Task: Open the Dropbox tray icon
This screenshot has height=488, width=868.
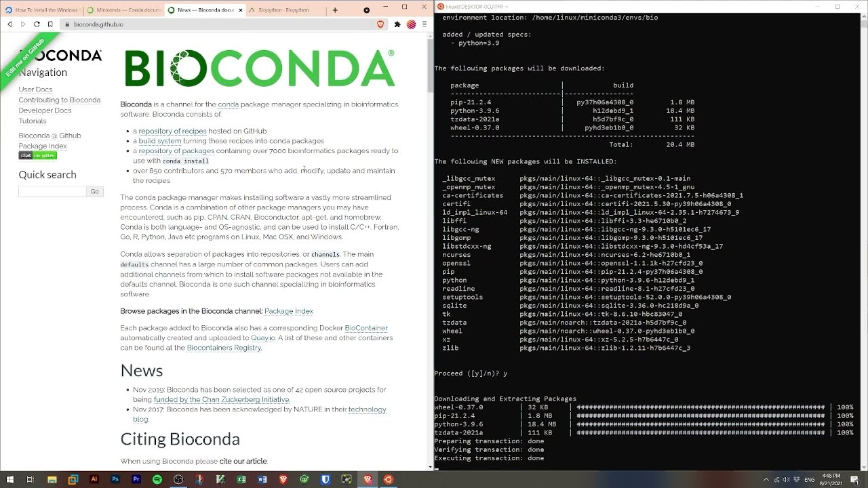Action: pos(797,480)
